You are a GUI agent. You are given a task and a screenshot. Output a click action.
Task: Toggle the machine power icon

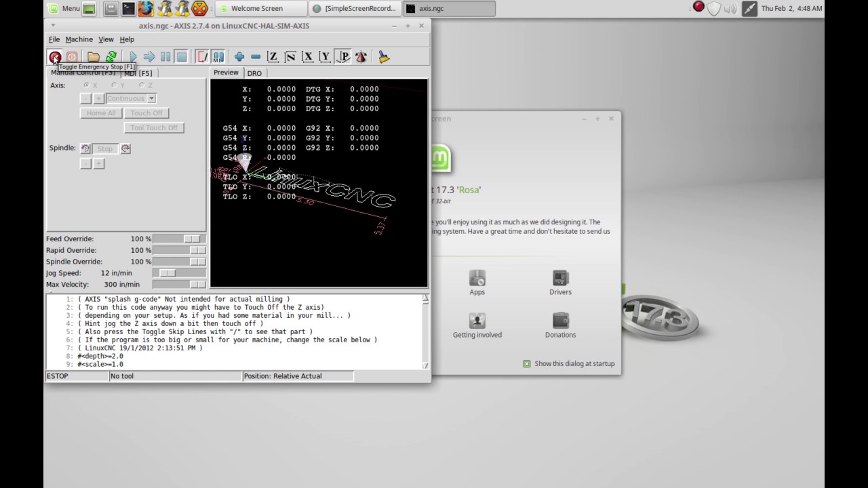point(71,57)
